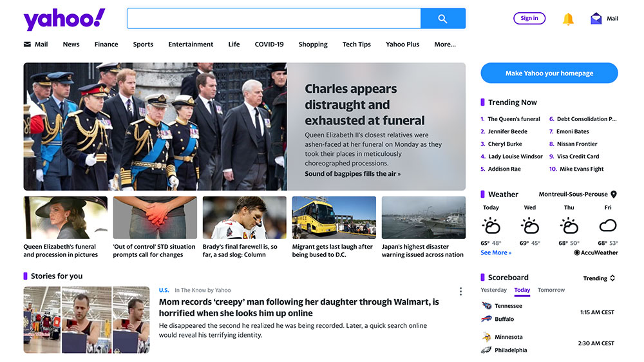Open the Finance section

pos(106,44)
